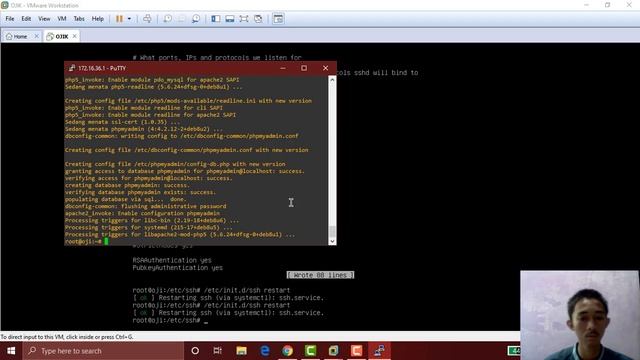640x360 pixels.
Task: Restore down the VMware Workstation window
Action: [x=608, y=5]
